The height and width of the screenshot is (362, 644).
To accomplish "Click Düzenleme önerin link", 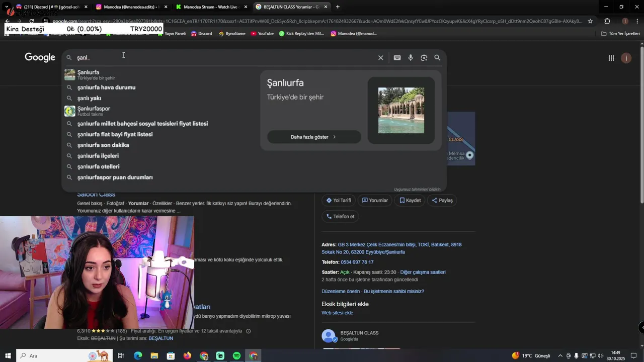I will (x=341, y=291).
